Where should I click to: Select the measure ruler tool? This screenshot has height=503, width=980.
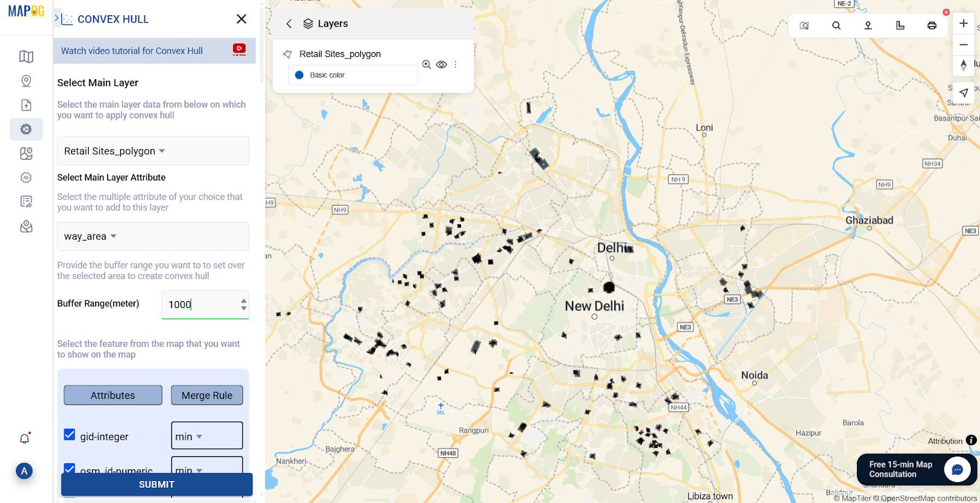click(x=900, y=26)
